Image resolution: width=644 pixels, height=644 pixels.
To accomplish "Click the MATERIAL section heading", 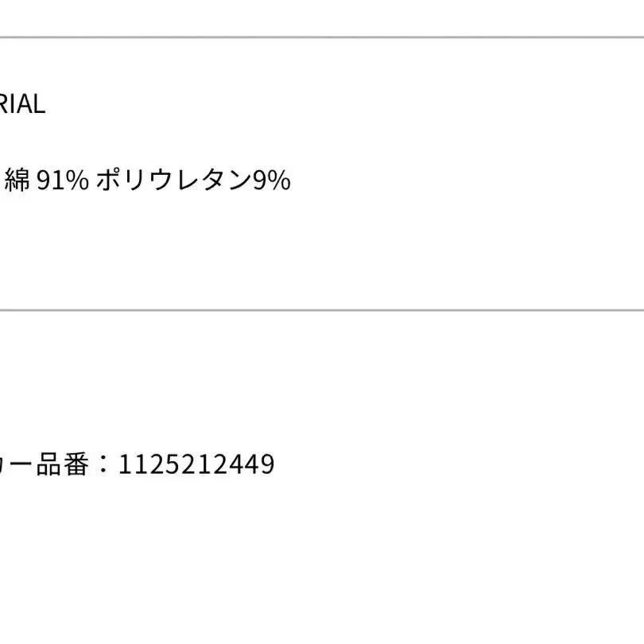I will tap(22, 104).
